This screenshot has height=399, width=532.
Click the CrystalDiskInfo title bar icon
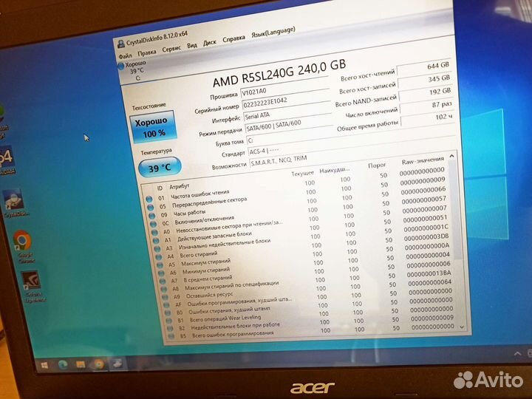point(120,44)
